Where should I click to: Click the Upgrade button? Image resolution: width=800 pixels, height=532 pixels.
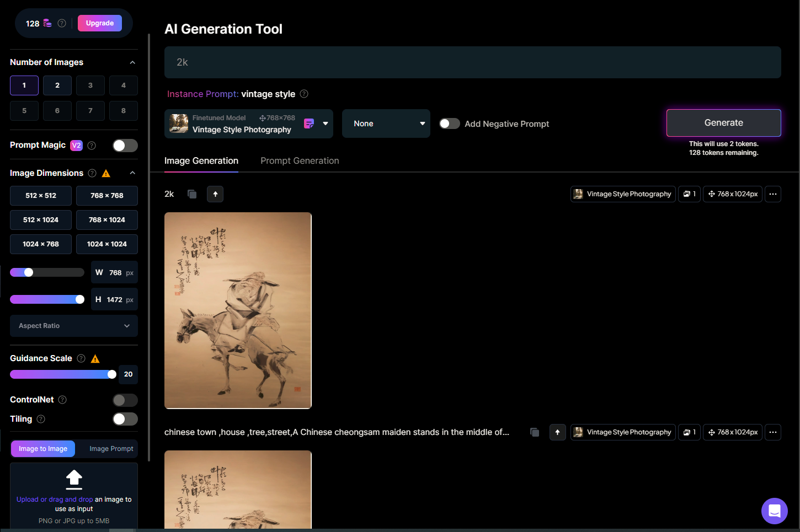pos(100,23)
